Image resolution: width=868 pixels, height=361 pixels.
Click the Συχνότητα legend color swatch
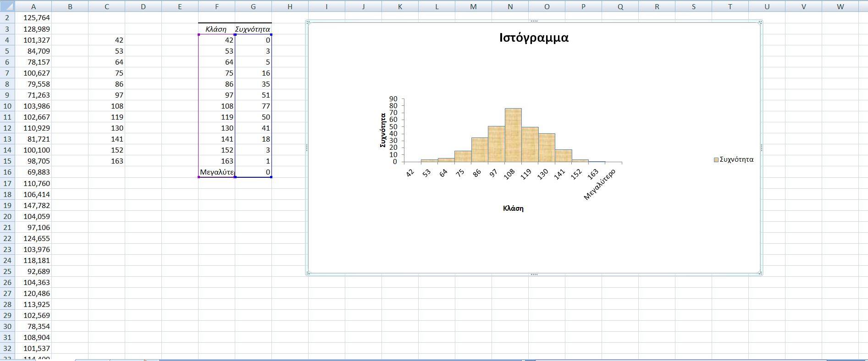coord(716,160)
